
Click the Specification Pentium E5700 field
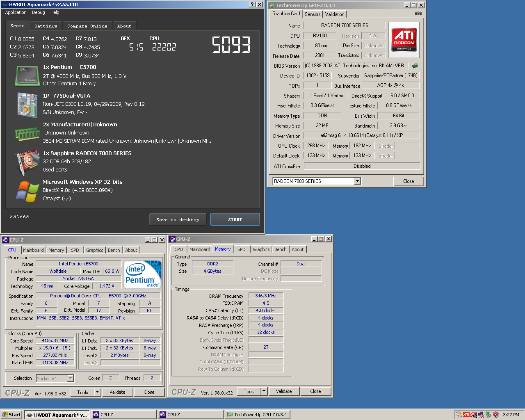click(x=98, y=296)
